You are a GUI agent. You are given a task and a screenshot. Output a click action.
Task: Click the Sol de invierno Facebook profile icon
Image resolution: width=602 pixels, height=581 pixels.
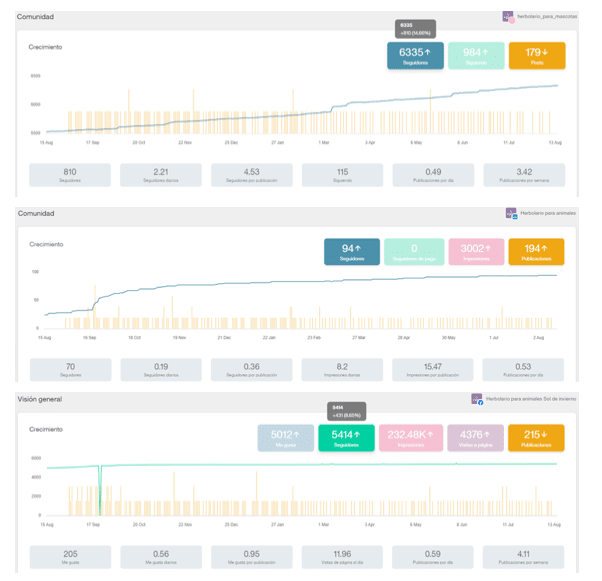tap(477, 399)
